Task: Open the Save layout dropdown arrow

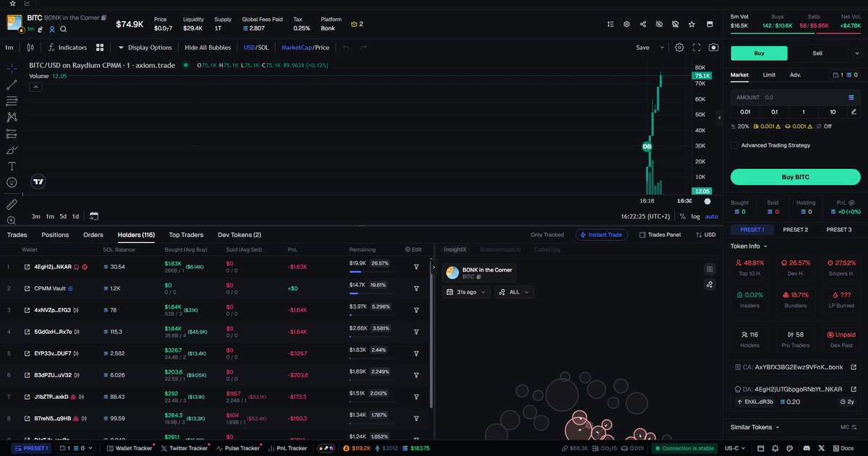Action: click(x=662, y=48)
